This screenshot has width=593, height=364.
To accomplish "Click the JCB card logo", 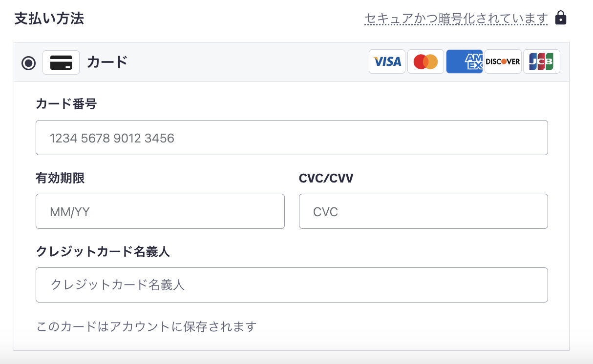I will coord(541,61).
